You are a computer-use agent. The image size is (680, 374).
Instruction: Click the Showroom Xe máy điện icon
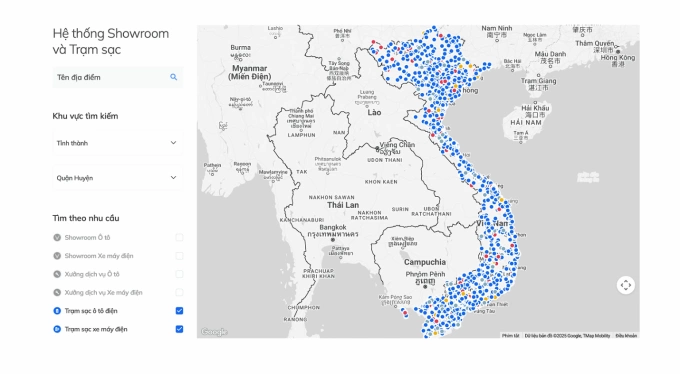[x=57, y=256]
